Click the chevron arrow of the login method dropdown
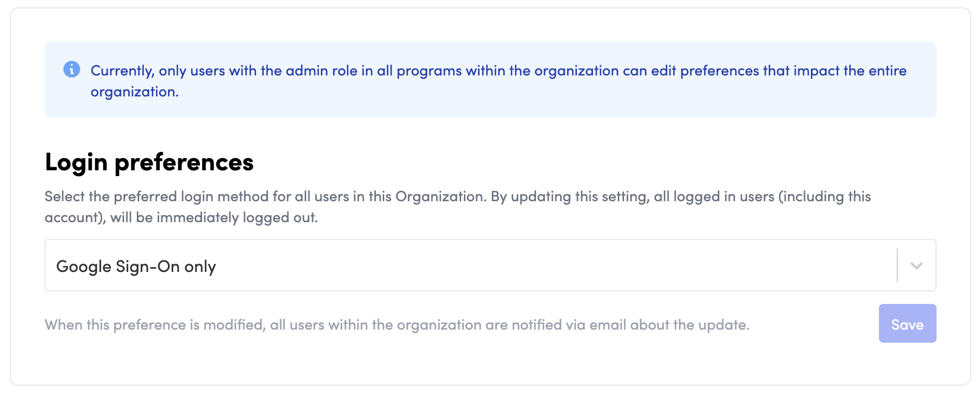 [916, 266]
